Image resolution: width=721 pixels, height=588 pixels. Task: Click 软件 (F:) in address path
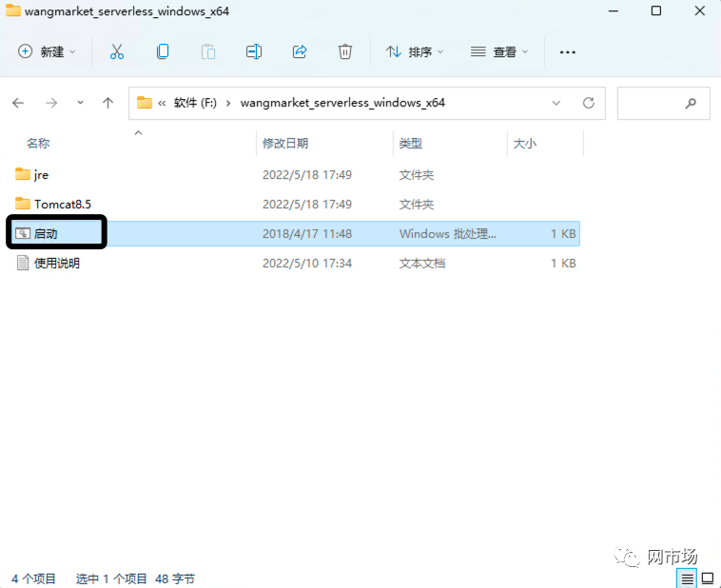coord(195,103)
